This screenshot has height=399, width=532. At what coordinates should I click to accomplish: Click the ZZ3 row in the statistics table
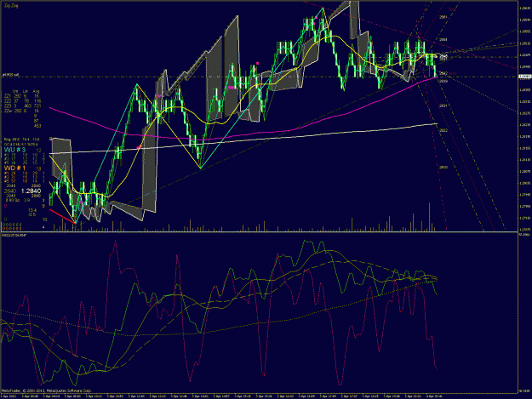pyautogui.click(x=22, y=106)
